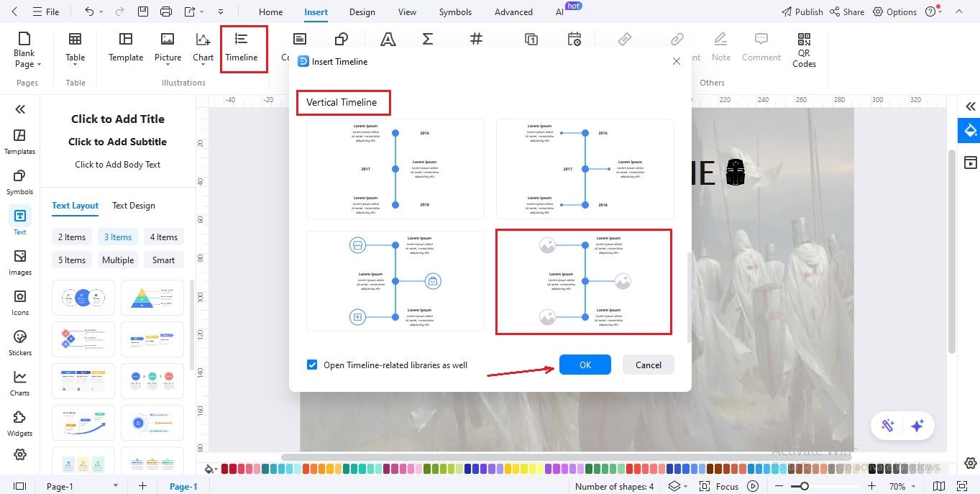This screenshot has height=494, width=980.
Task: Collapse the left sidebar with double chevron
Action: [20, 109]
